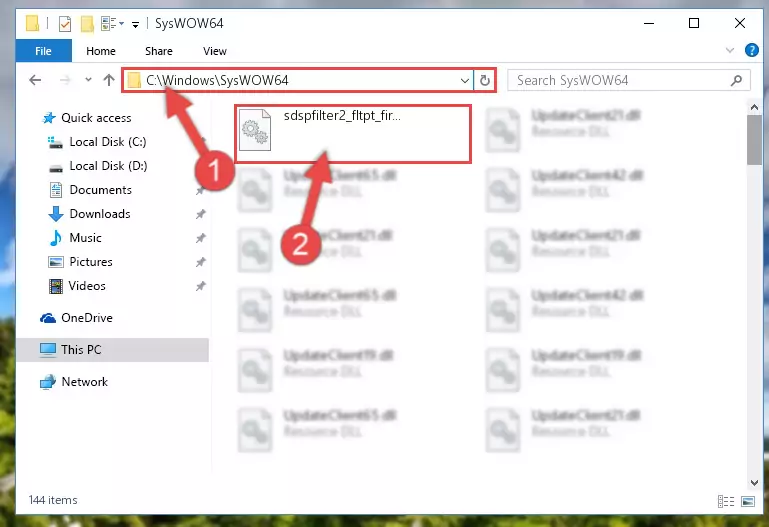The image size is (769, 527).
Task: Expand the ribbon with the chevron
Action: click(730, 50)
